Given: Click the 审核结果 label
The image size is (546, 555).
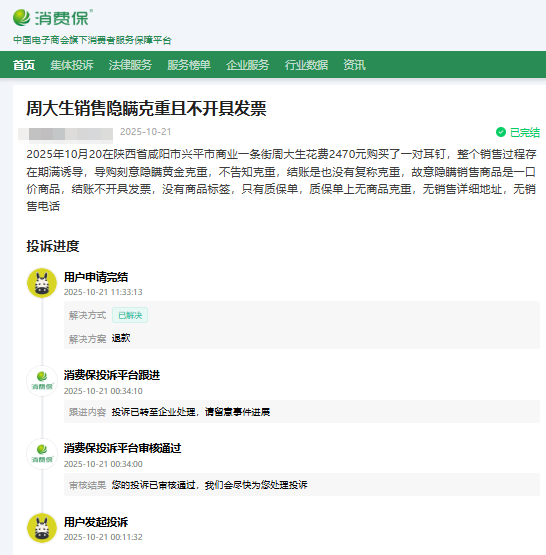Looking at the screenshot, I should click(87, 485).
